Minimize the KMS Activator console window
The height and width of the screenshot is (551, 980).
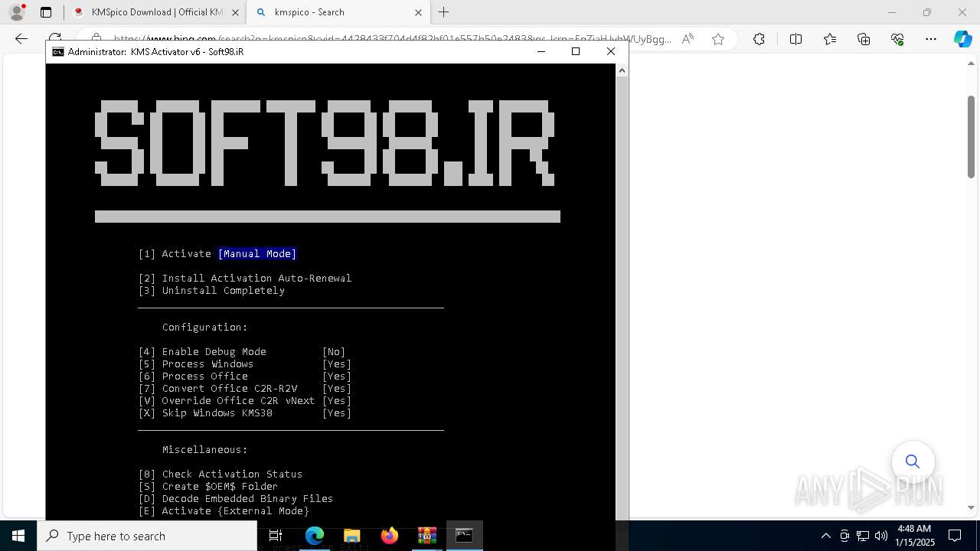tap(541, 51)
